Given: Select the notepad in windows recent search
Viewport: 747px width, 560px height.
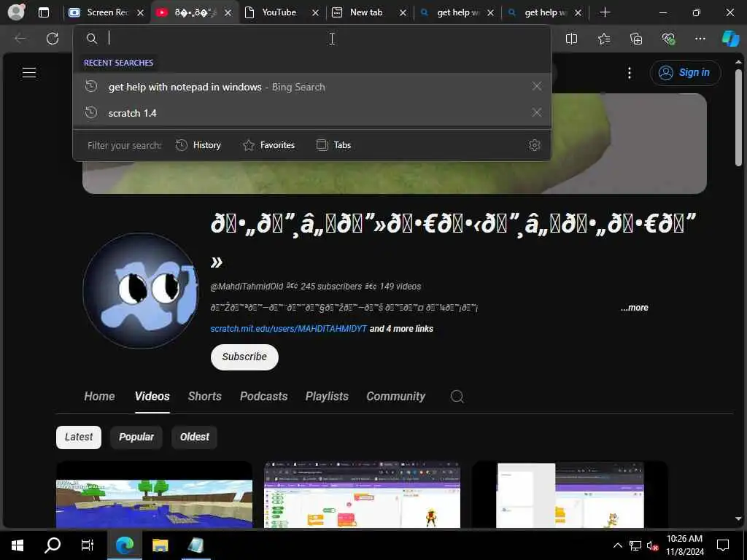Looking at the screenshot, I should (312, 87).
